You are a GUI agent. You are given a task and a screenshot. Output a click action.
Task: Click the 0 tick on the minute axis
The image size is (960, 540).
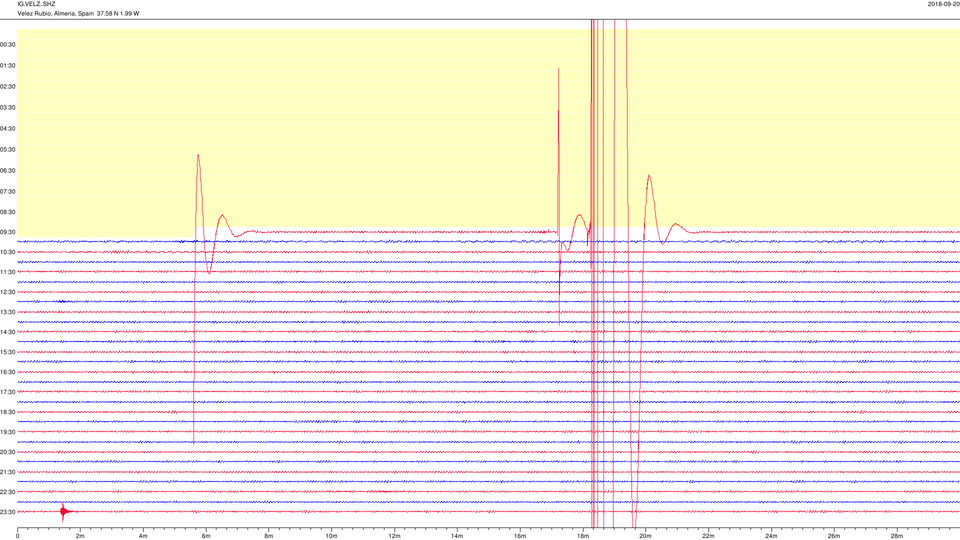[x=17, y=536]
